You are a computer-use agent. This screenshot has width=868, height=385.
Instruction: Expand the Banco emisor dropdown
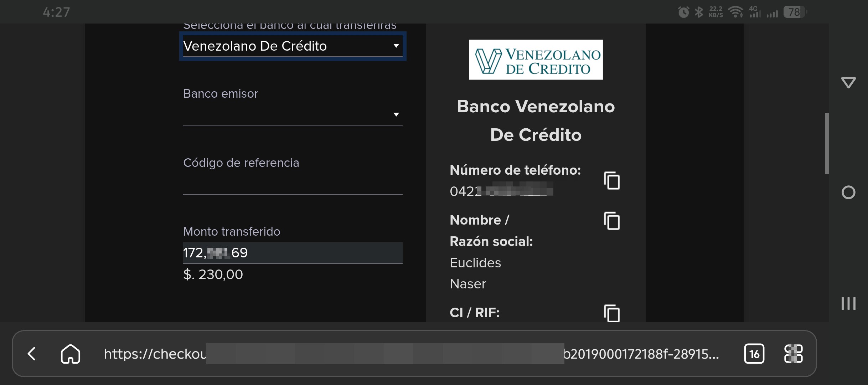[293, 114]
